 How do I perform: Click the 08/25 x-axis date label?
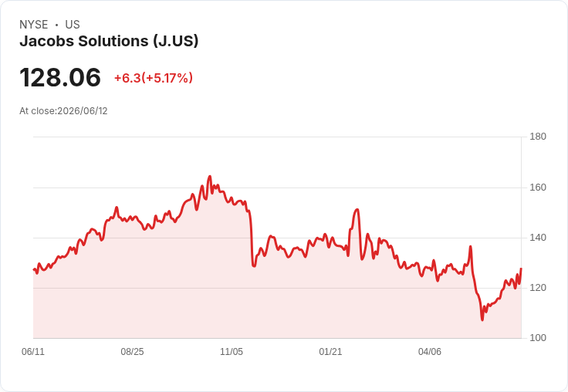132,352
